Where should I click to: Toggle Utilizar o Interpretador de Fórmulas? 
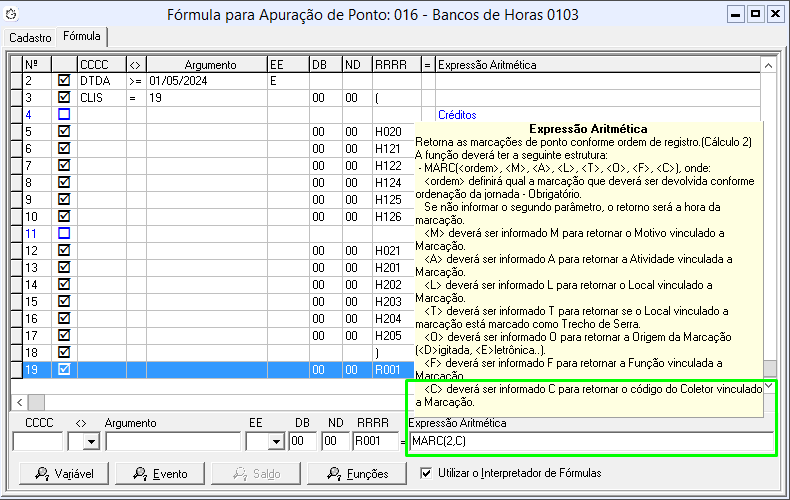pyautogui.click(x=427, y=473)
